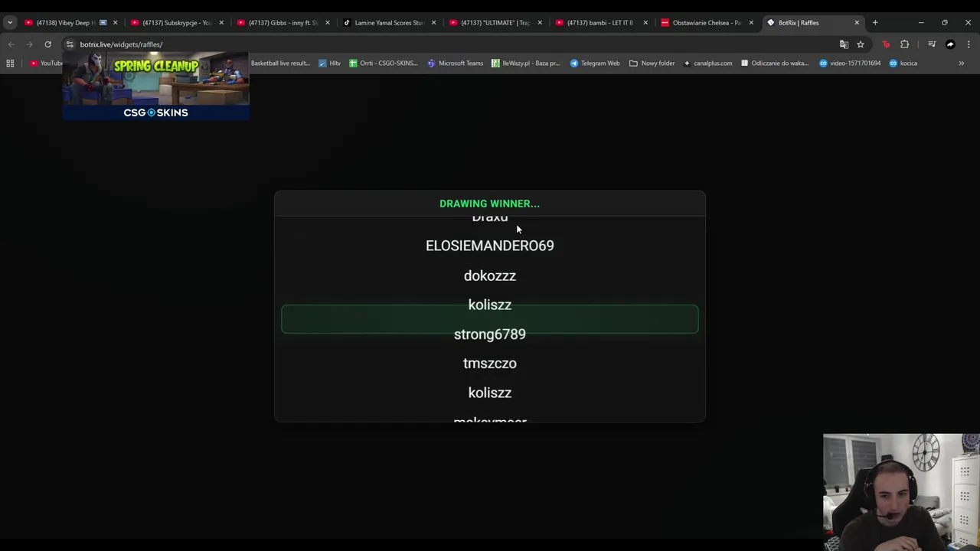Open the Telegram Web bookmark
This screenshot has width=980, height=551.
[595, 63]
